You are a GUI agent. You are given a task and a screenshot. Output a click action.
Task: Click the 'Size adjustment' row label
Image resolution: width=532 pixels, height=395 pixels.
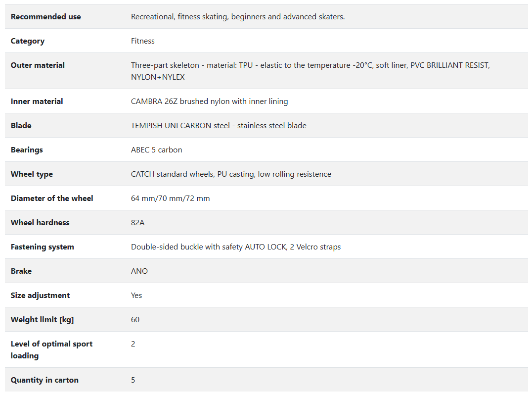tap(40, 296)
